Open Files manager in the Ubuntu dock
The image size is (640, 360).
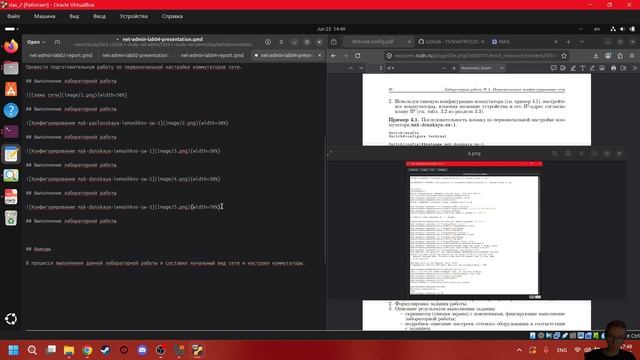(11, 68)
